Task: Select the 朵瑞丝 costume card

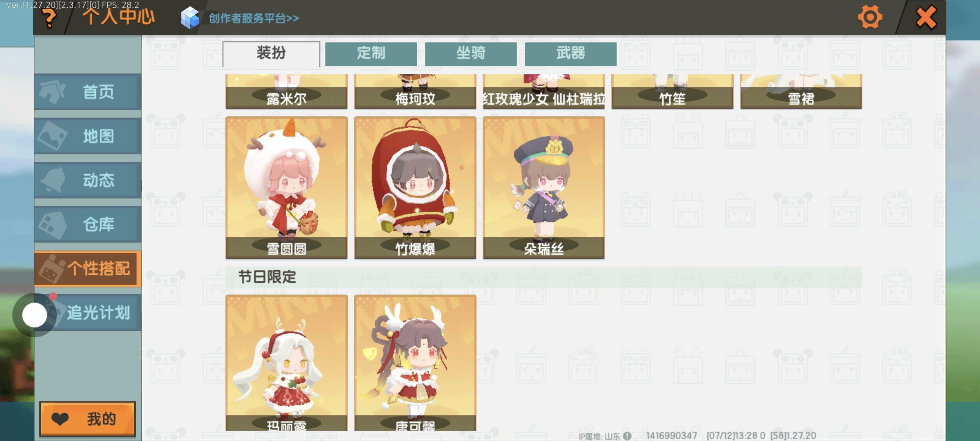Action: [544, 188]
